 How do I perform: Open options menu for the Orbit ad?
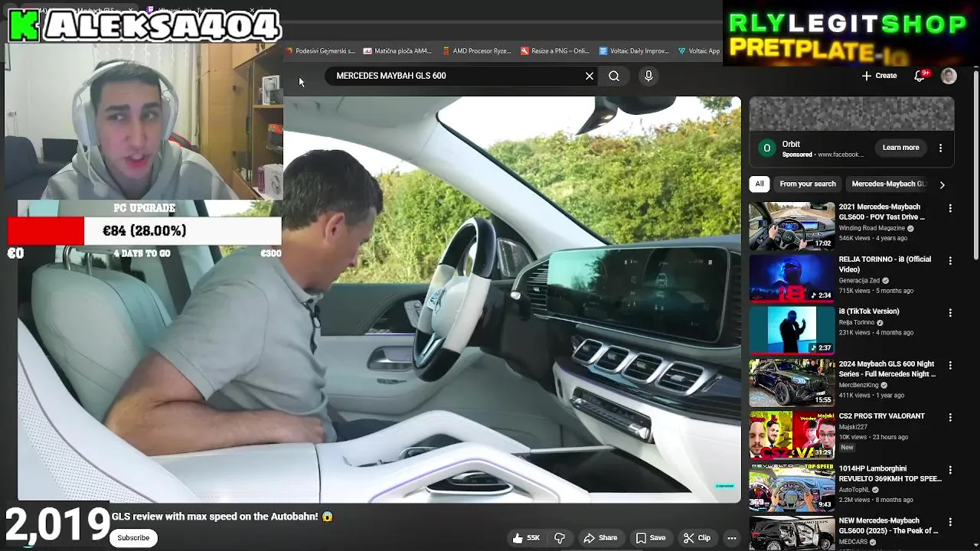tap(940, 148)
